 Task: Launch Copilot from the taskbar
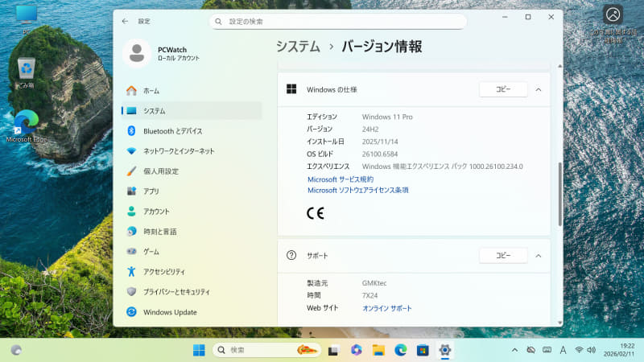tap(356, 350)
